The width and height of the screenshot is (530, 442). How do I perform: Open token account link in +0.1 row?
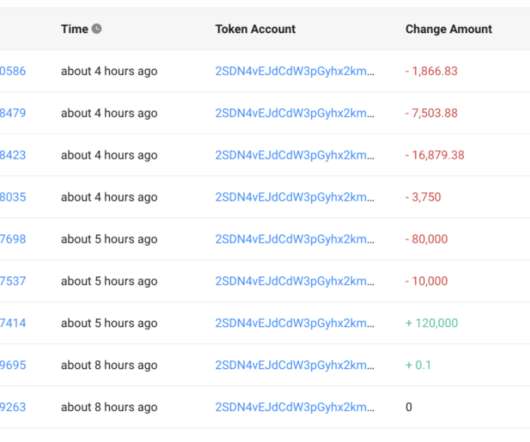[x=295, y=365]
